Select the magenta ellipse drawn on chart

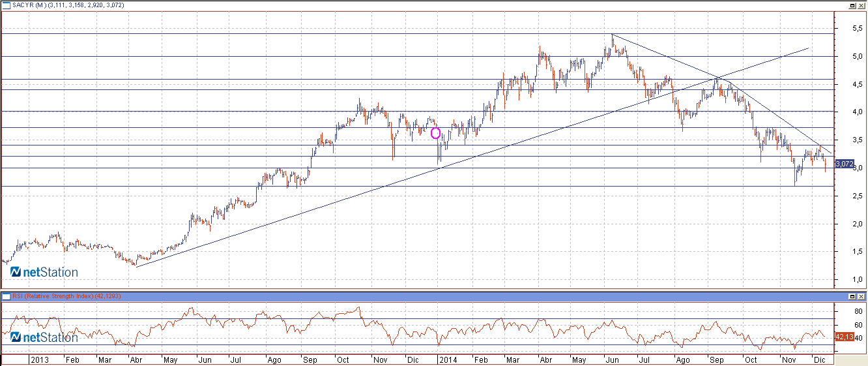pos(436,133)
